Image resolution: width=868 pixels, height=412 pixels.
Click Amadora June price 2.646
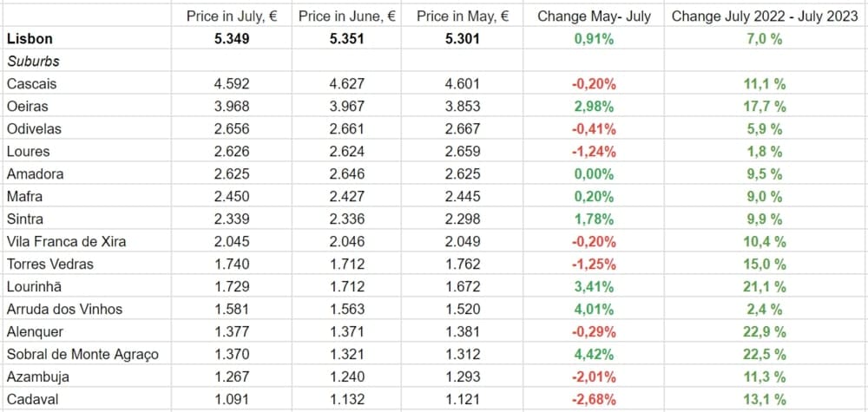pos(347,173)
